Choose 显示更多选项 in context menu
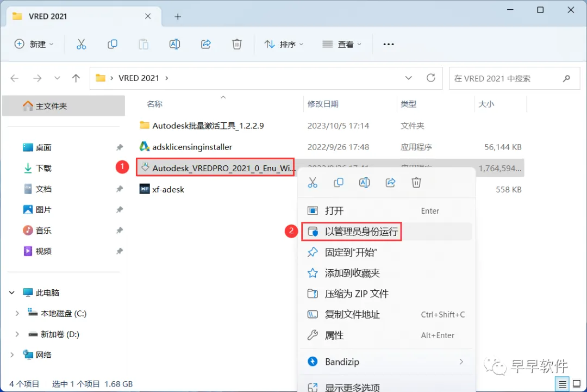587x392 pixels. (x=387, y=387)
